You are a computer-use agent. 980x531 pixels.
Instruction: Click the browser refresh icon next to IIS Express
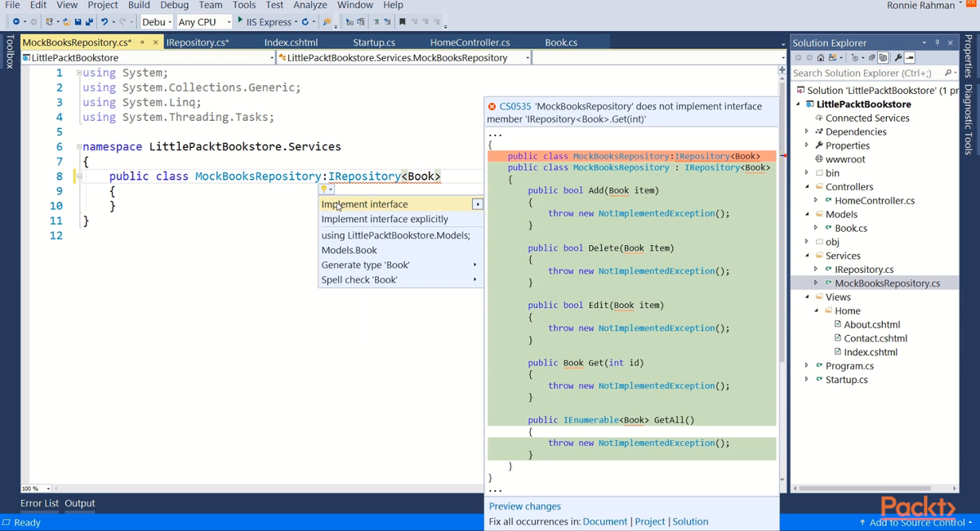point(305,21)
